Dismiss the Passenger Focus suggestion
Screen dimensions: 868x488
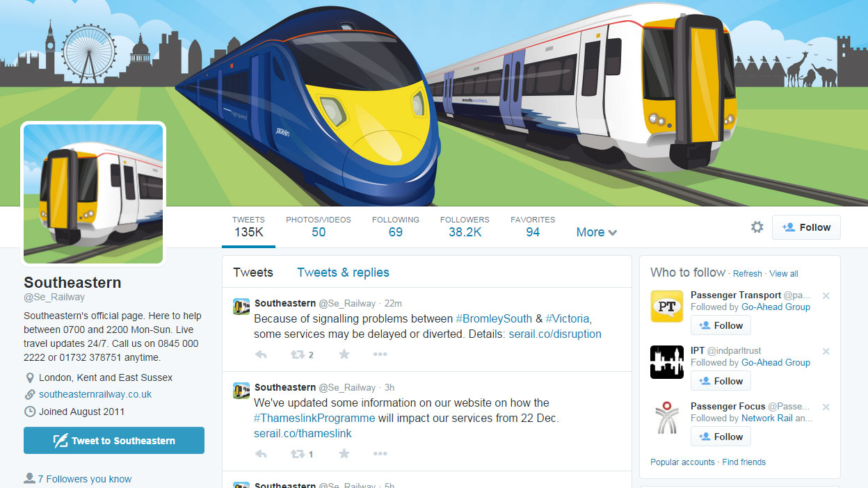click(826, 407)
